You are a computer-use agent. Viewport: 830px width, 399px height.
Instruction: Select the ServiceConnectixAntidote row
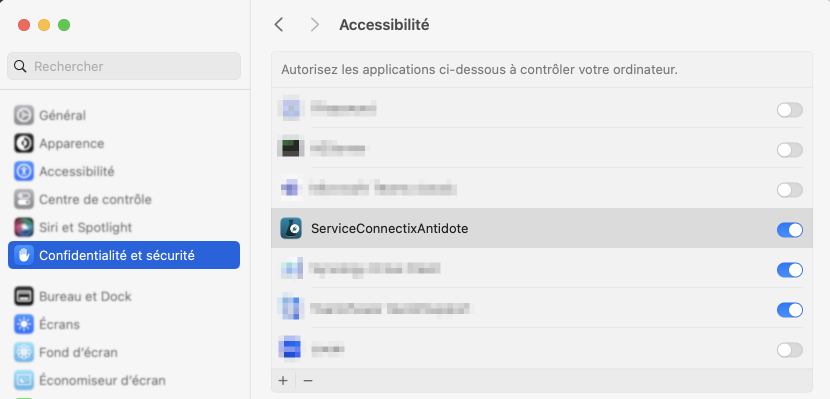tap(542, 228)
